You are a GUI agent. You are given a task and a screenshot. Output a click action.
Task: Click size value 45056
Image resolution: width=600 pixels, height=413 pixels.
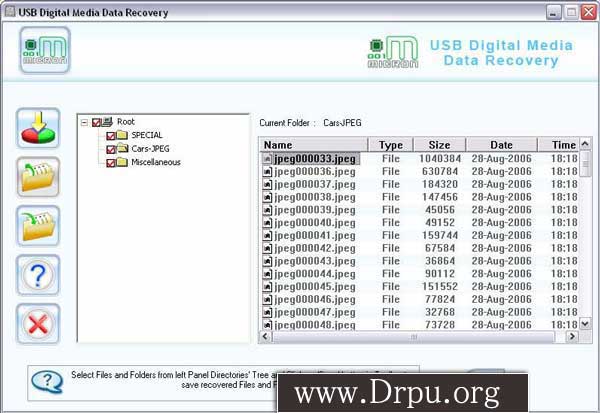pyautogui.click(x=440, y=210)
